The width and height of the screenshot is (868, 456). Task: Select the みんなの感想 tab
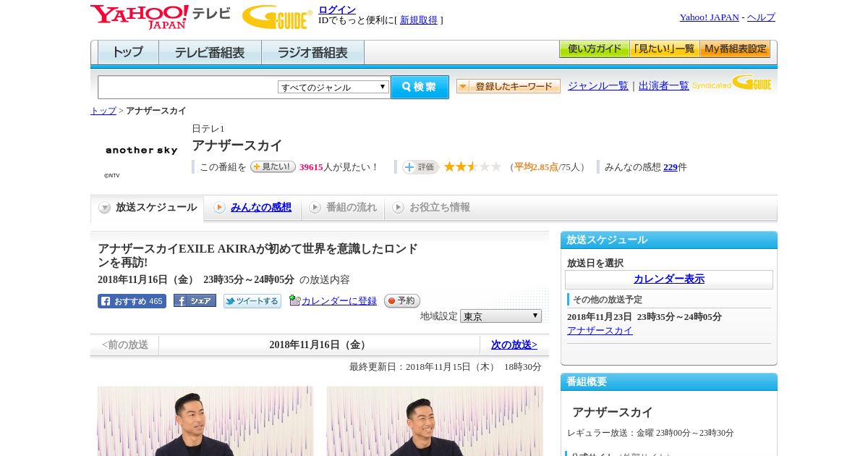pyautogui.click(x=252, y=208)
